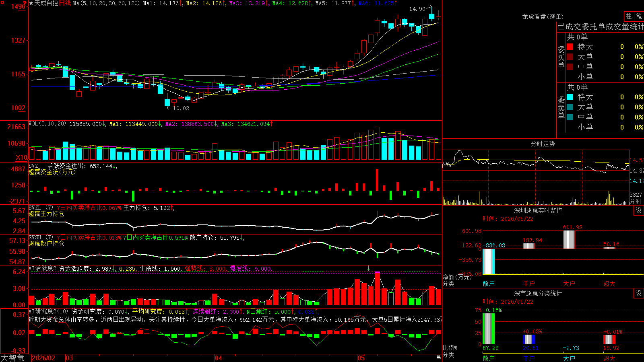Open the AI活跃度2 indicator label
644x362 pixels.
click(42, 268)
